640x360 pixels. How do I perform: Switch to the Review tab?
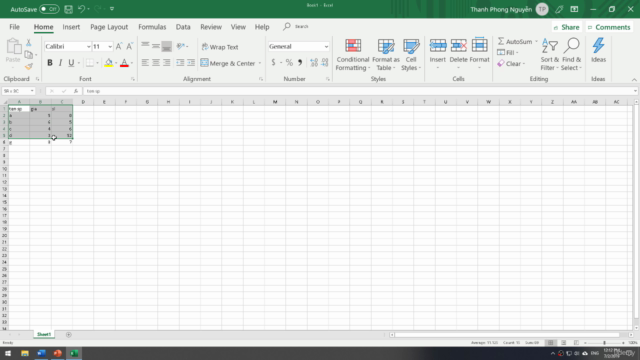(211, 27)
